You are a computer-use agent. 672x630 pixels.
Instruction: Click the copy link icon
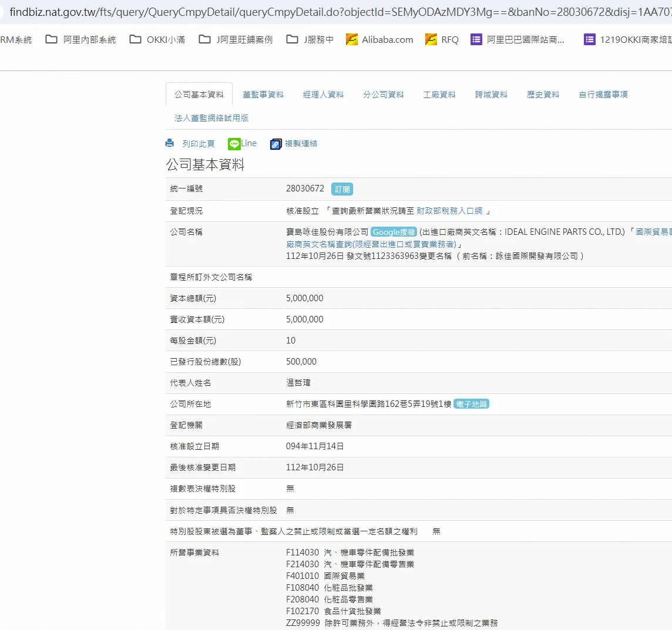[275, 144]
